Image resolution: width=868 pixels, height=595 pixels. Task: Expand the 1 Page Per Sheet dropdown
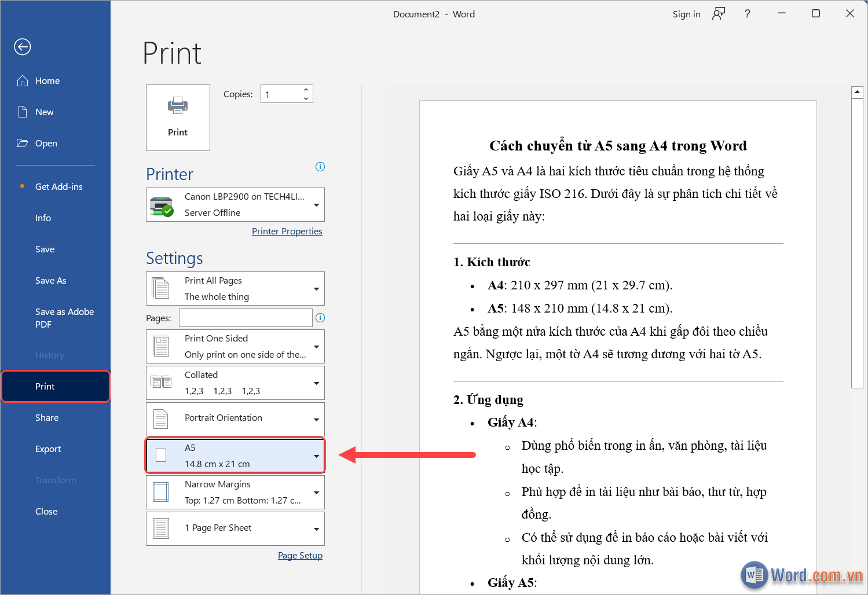[x=317, y=529]
